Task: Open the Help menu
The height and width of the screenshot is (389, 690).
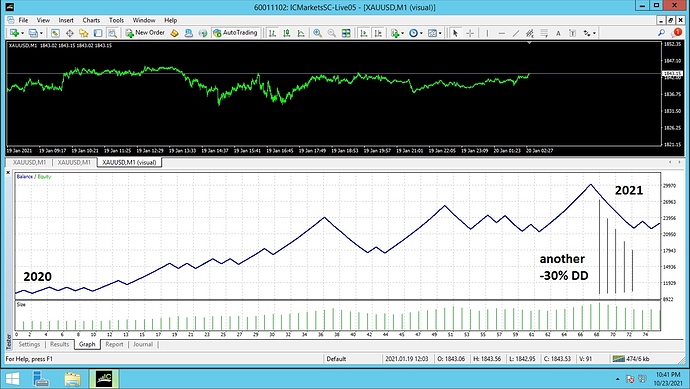Action: (x=170, y=20)
